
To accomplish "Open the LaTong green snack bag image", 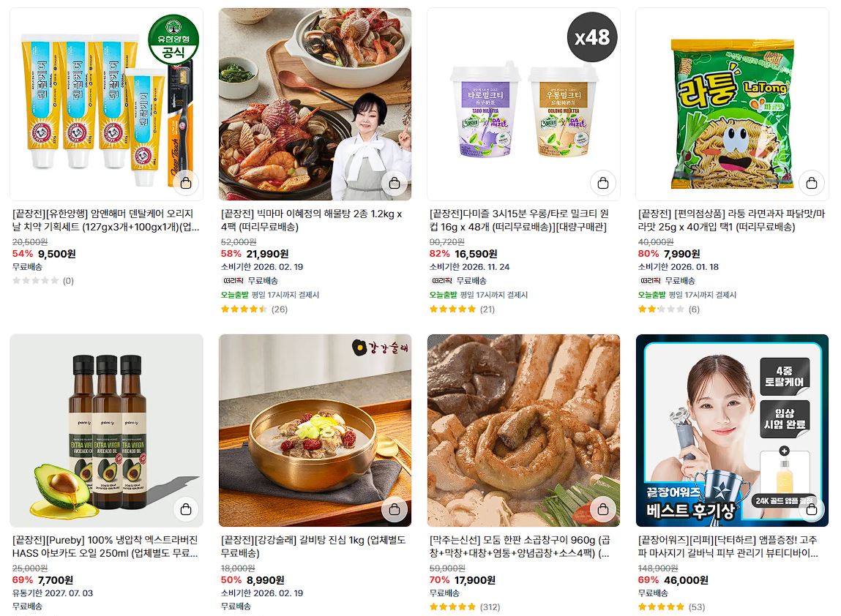I will click(732, 104).
